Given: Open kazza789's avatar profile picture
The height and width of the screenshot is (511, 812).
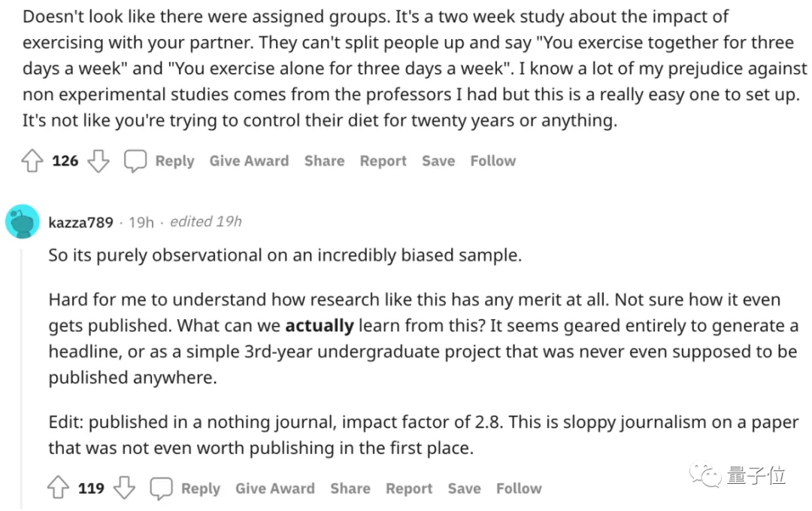Looking at the screenshot, I should 23,222.
